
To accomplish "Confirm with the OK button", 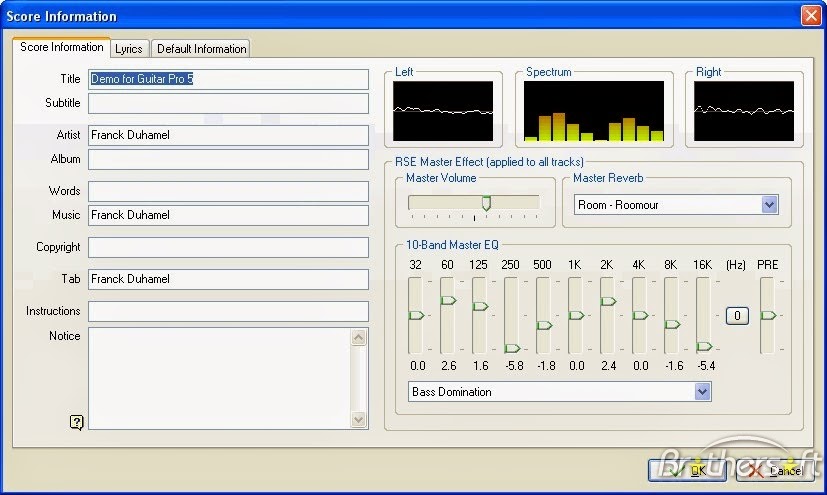I will 687,470.
